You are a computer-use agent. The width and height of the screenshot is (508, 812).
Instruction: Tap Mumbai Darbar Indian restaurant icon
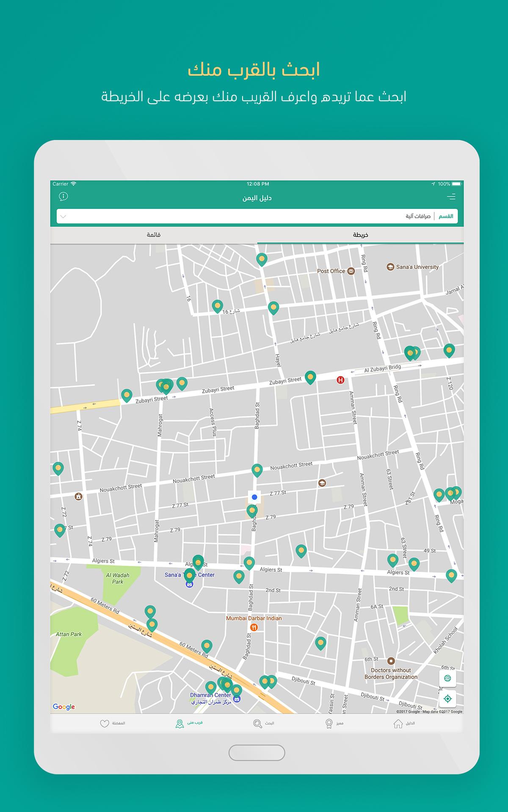(254, 627)
